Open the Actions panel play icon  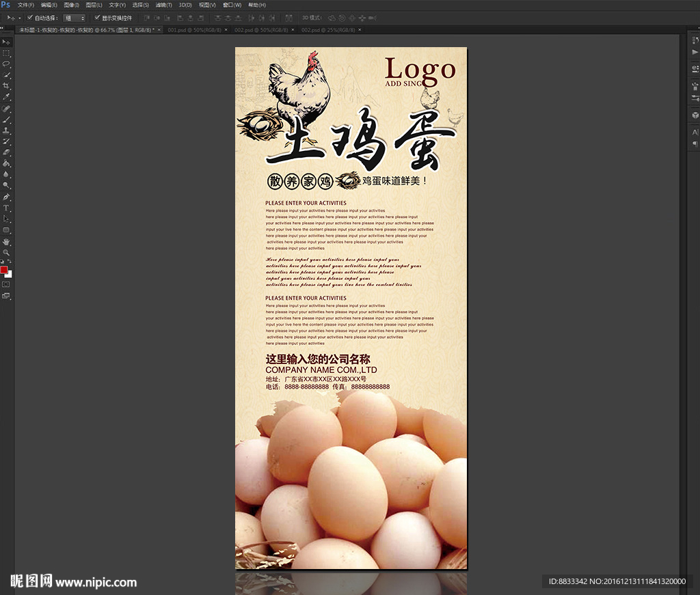coord(695,52)
